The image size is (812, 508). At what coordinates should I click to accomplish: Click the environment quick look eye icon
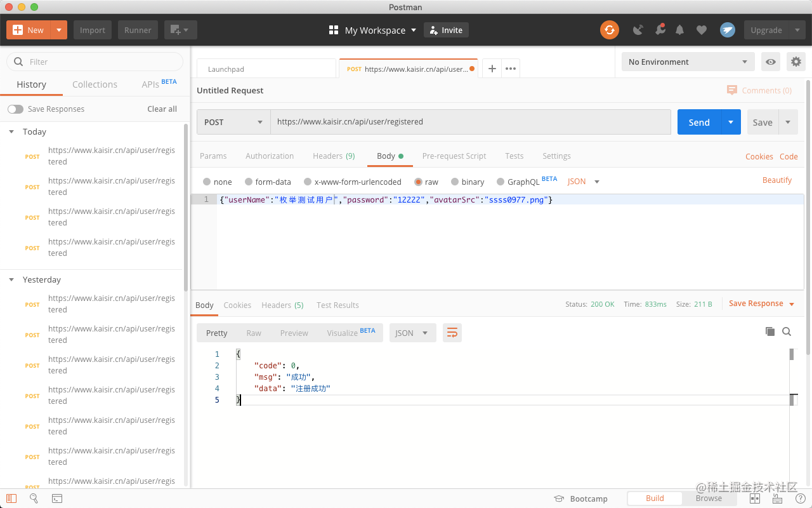[x=771, y=62]
